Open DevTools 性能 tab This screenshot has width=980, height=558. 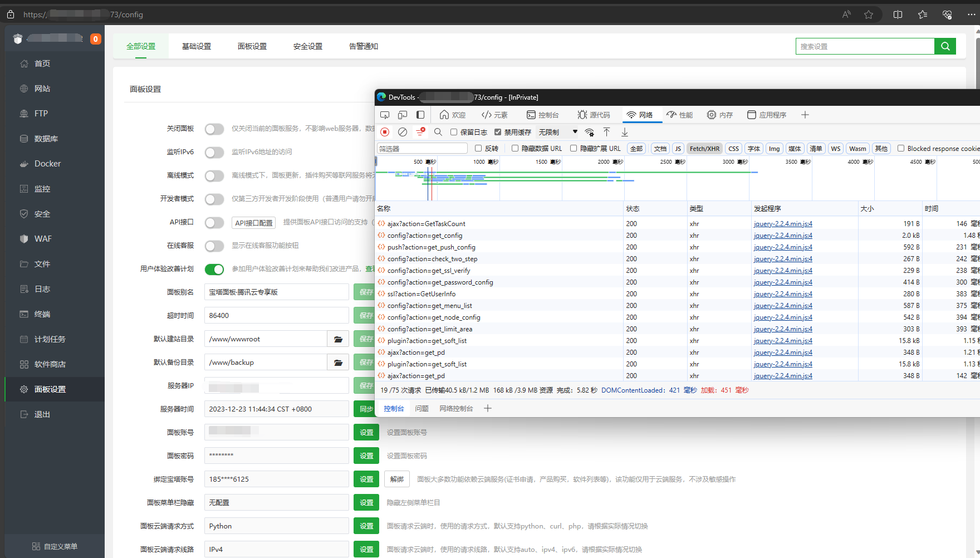click(x=679, y=115)
